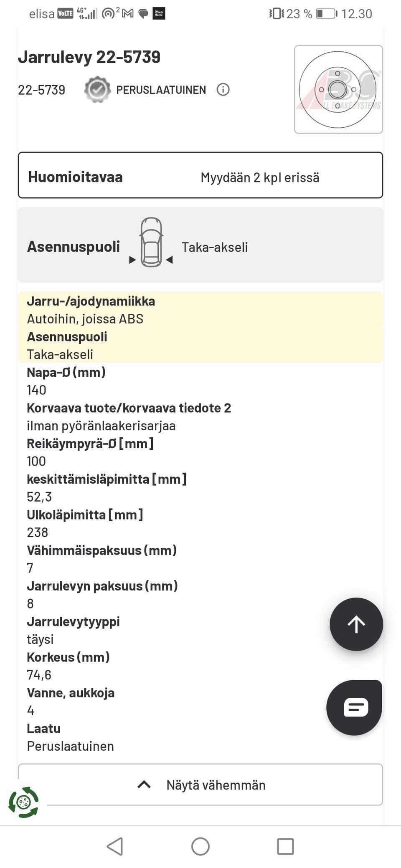Viewport: 401px width, 868px height.
Task: Click the PERUSLAATUINEN quality badge icon
Action: tap(97, 89)
